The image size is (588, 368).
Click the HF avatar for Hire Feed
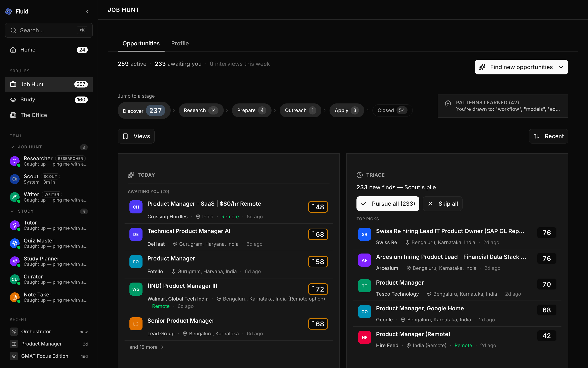[364, 337]
